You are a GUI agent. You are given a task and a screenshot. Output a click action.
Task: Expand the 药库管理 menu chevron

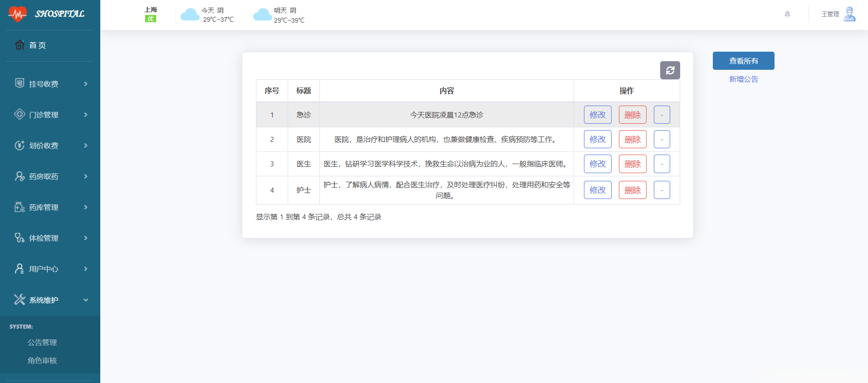86,207
